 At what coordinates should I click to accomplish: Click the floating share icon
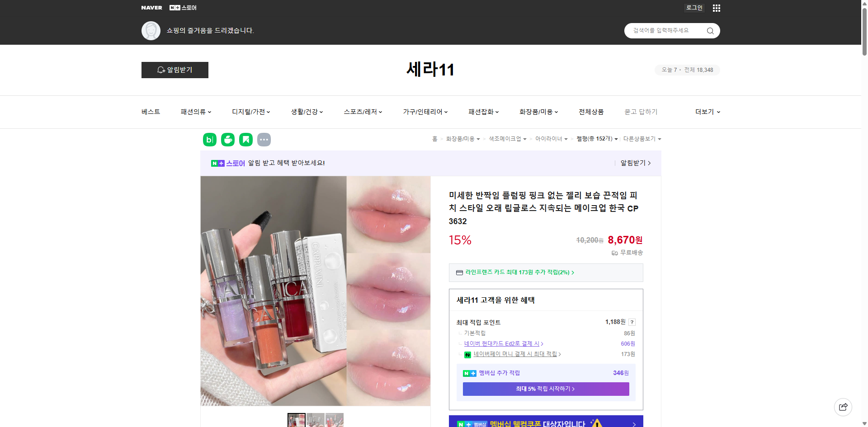point(843,407)
